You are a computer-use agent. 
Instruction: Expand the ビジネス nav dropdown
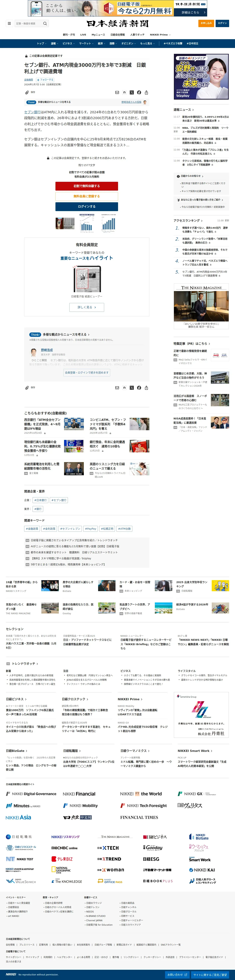(x=68, y=43)
